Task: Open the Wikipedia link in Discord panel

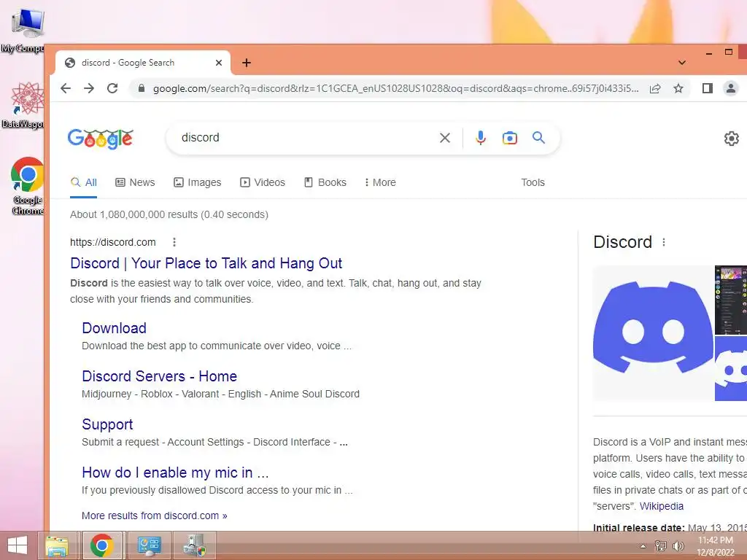Action: click(661, 506)
